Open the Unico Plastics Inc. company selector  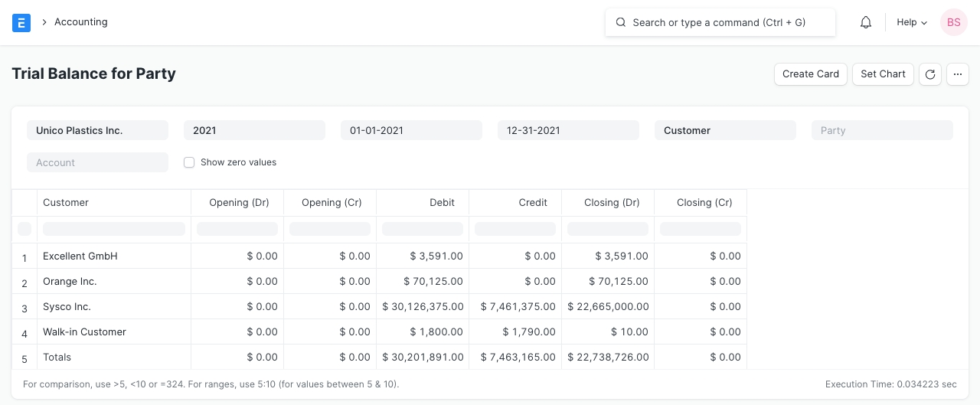(97, 130)
